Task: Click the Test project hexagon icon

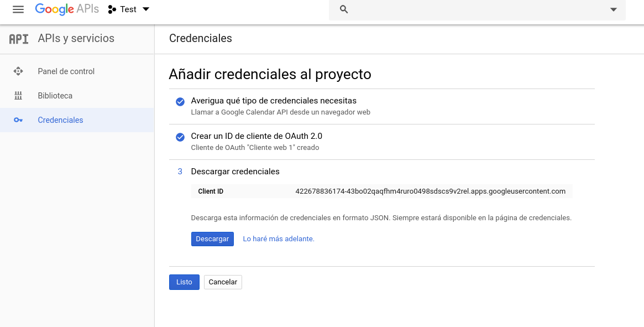Action: [x=112, y=9]
